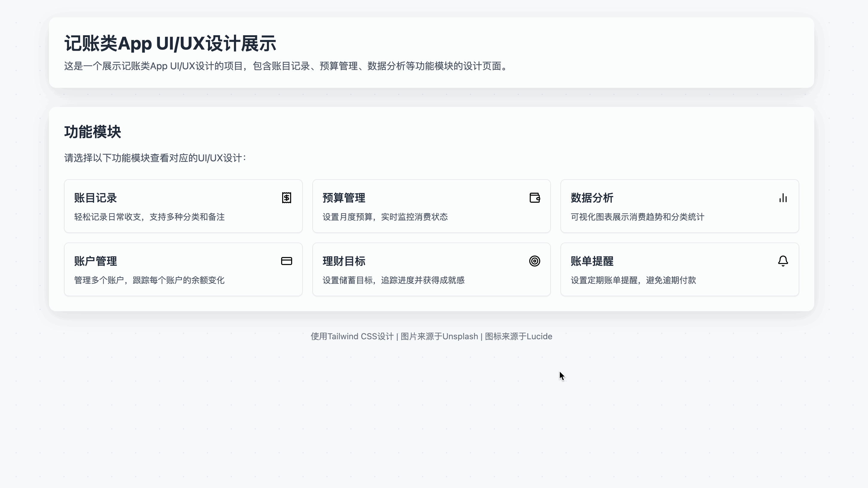Click the credit card icon on 账户管理 card
This screenshot has height=488, width=868.
[x=286, y=261]
